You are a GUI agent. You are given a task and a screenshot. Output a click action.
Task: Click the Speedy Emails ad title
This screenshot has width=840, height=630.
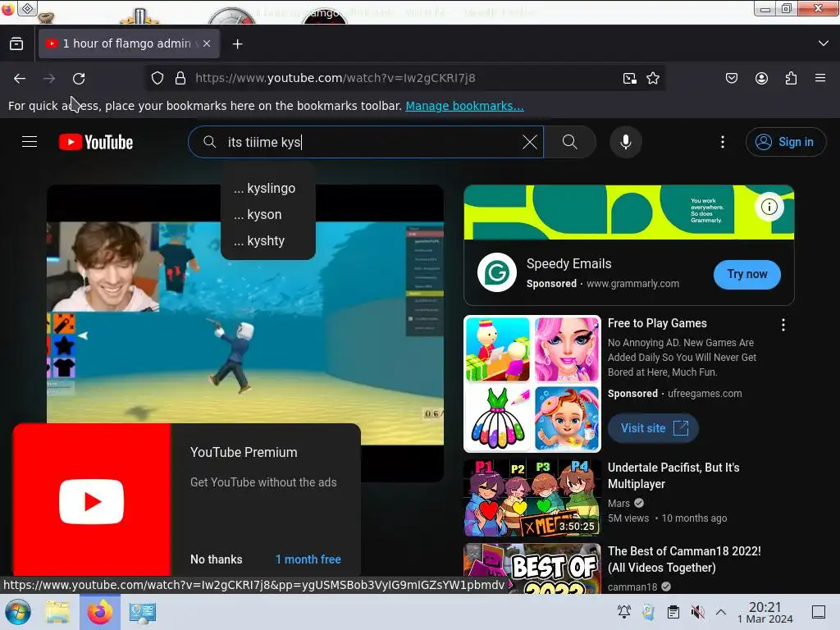coord(569,263)
